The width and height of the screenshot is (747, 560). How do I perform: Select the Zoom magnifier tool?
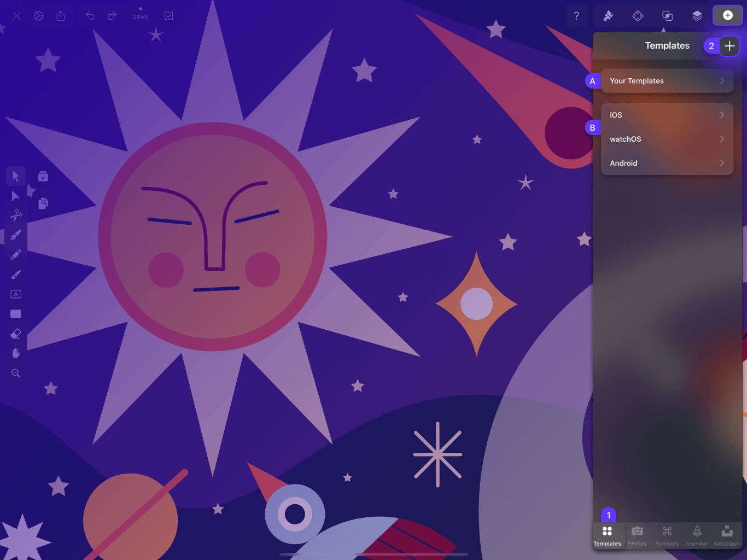point(16,373)
